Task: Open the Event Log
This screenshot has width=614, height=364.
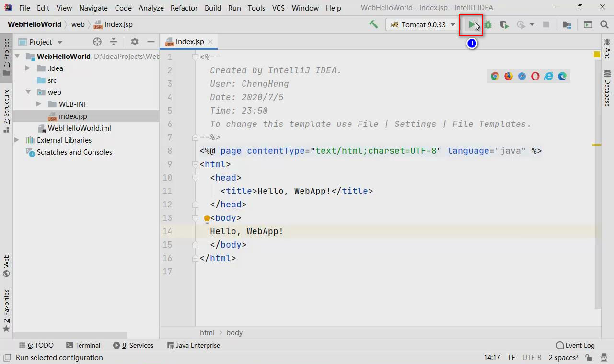Action: pyautogui.click(x=575, y=345)
